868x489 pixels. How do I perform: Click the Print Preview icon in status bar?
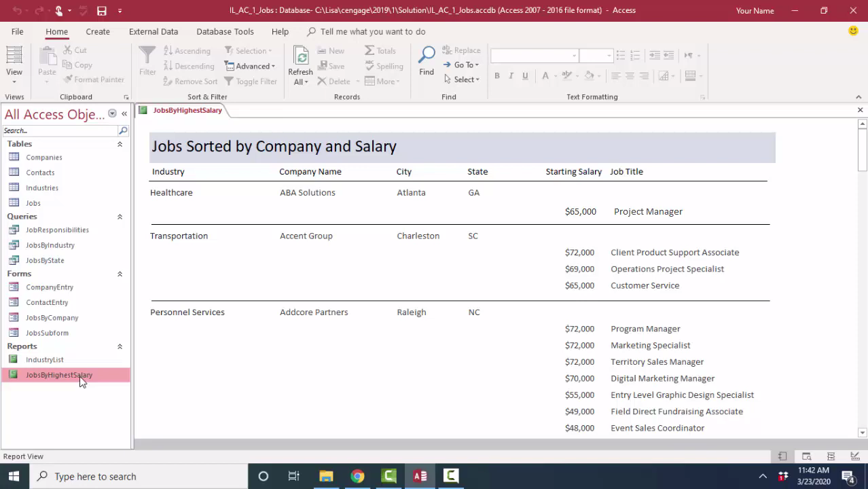tap(806, 456)
